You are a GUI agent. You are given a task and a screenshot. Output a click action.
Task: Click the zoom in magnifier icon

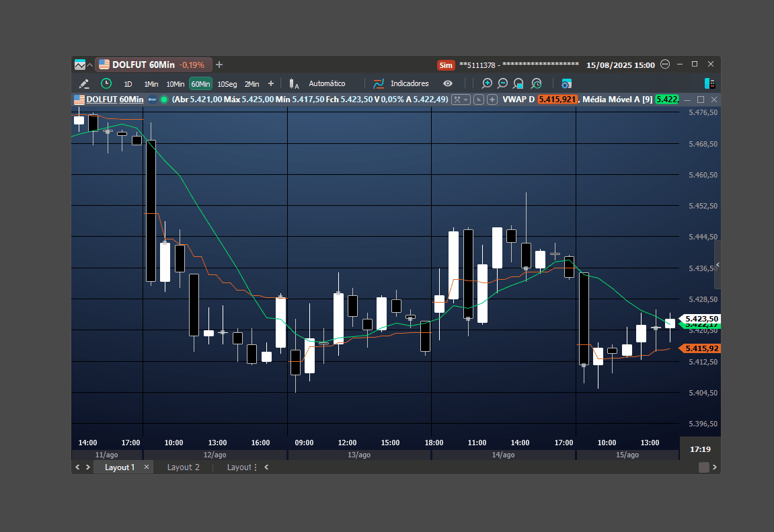coord(487,83)
